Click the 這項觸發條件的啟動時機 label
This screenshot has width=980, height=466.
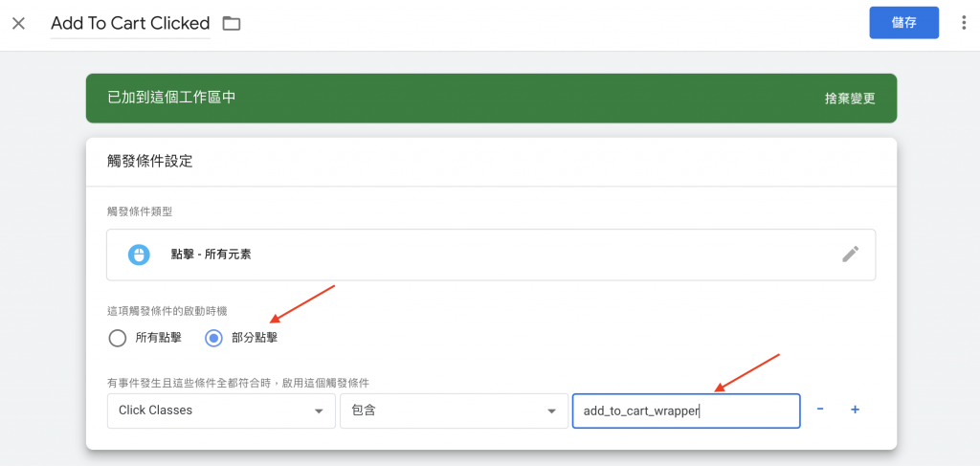(167, 310)
